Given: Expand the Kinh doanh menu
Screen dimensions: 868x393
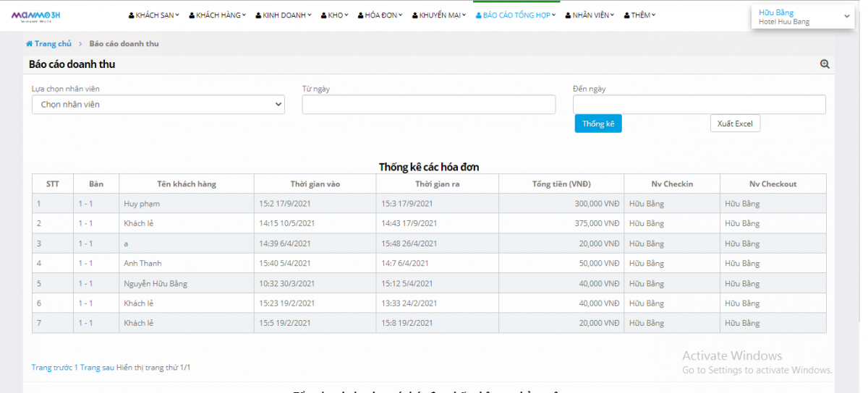Looking at the screenshot, I should (x=284, y=15).
